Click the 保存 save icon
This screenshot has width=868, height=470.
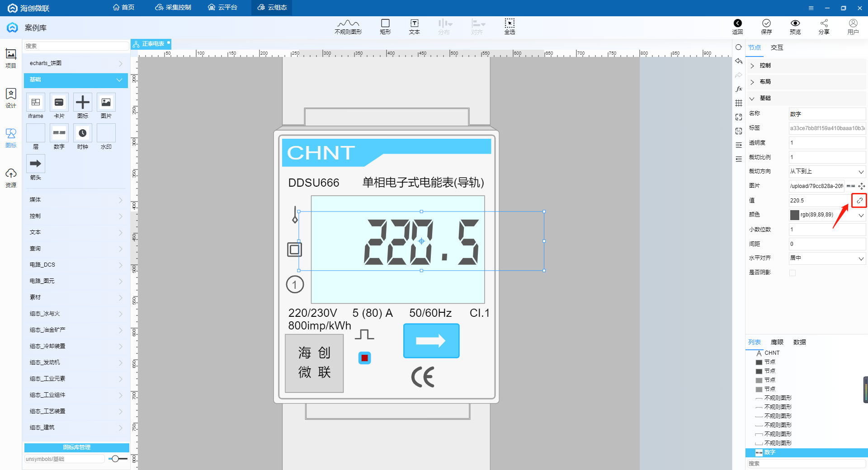pos(766,27)
